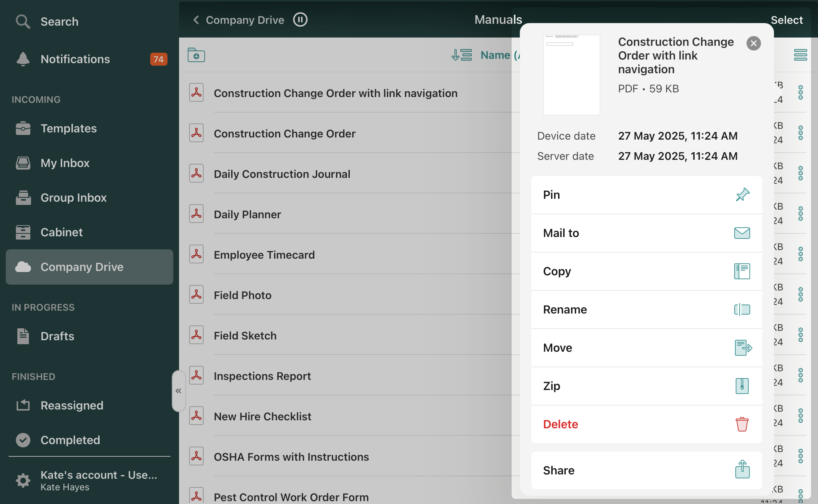This screenshot has width=818, height=504.
Task: Close the file details popup
Action: [x=753, y=43]
